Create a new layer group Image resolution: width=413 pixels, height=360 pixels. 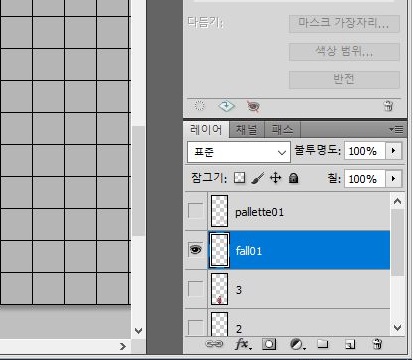coord(323,344)
